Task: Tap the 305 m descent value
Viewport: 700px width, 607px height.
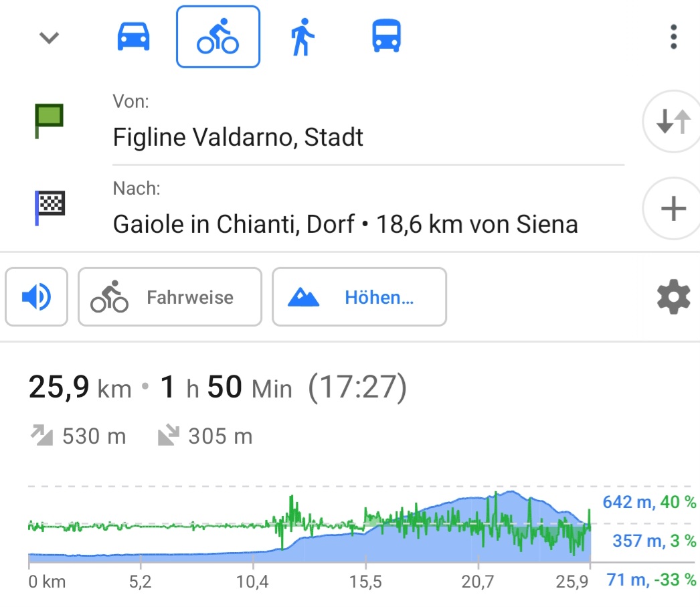Action: click(220, 437)
